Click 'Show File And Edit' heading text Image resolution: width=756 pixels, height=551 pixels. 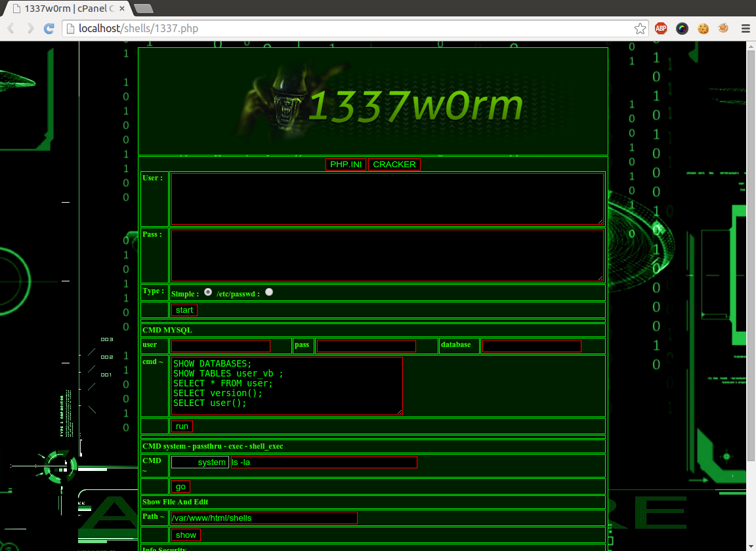tap(175, 502)
